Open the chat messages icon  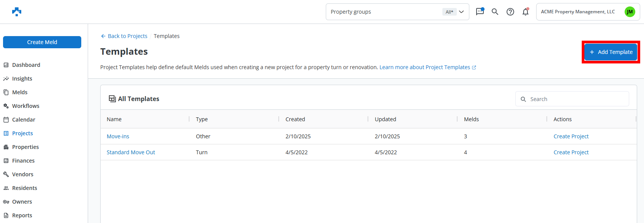tap(480, 11)
